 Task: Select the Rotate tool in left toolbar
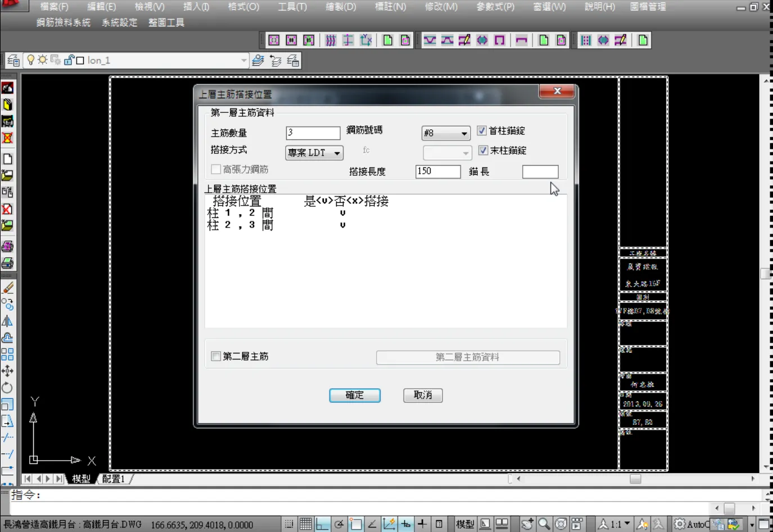coord(7,388)
